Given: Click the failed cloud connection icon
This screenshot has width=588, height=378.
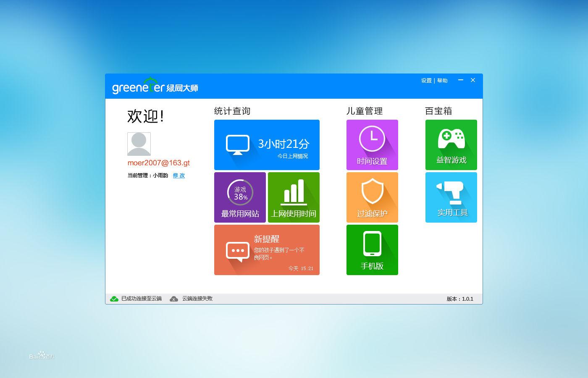Looking at the screenshot, I should click(x=174, y=299).
